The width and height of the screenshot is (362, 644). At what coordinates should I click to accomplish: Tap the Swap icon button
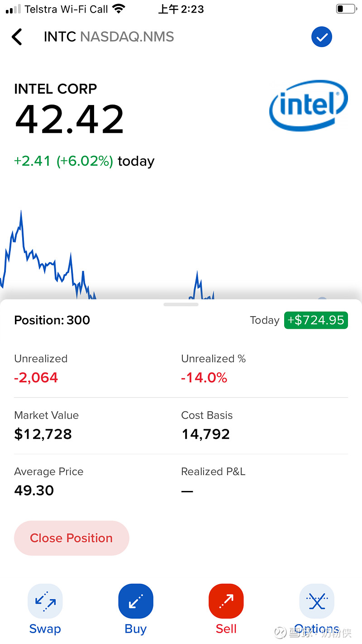tap(45, 601)
